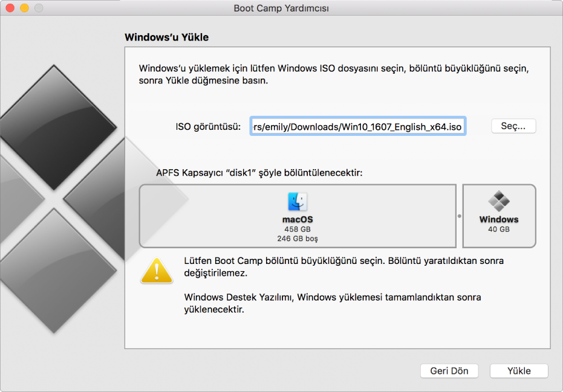Click the "Windows Destek Yazılımı" note text
Image resolution: width=563 pixels, height=392 pixels.
pyautogui.click(x=333, y=303)
